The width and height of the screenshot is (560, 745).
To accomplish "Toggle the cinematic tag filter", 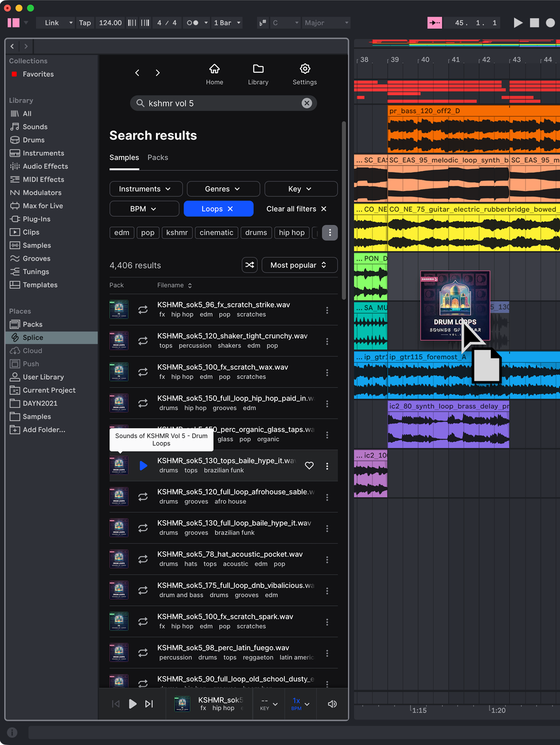I will (x=217, y=232).
